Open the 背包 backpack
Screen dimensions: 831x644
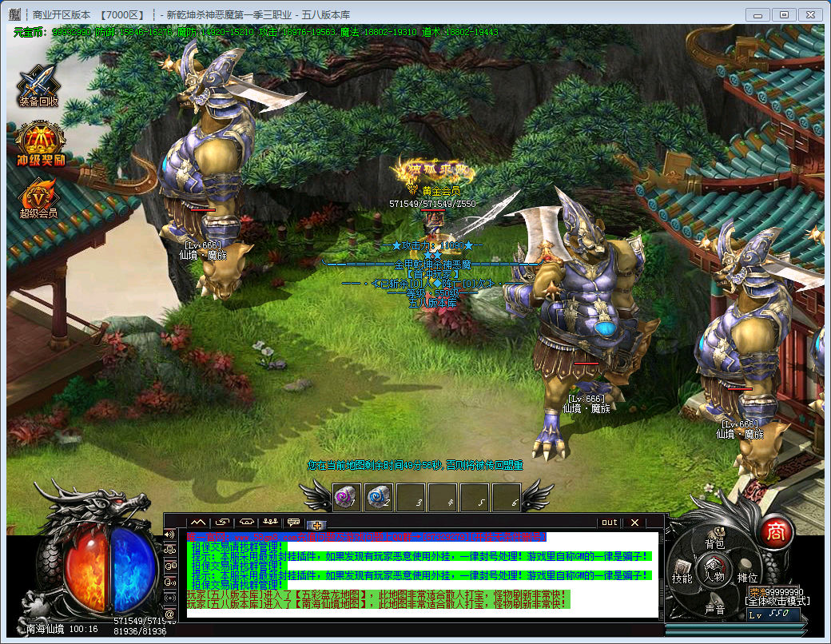[x=714, y=539]
